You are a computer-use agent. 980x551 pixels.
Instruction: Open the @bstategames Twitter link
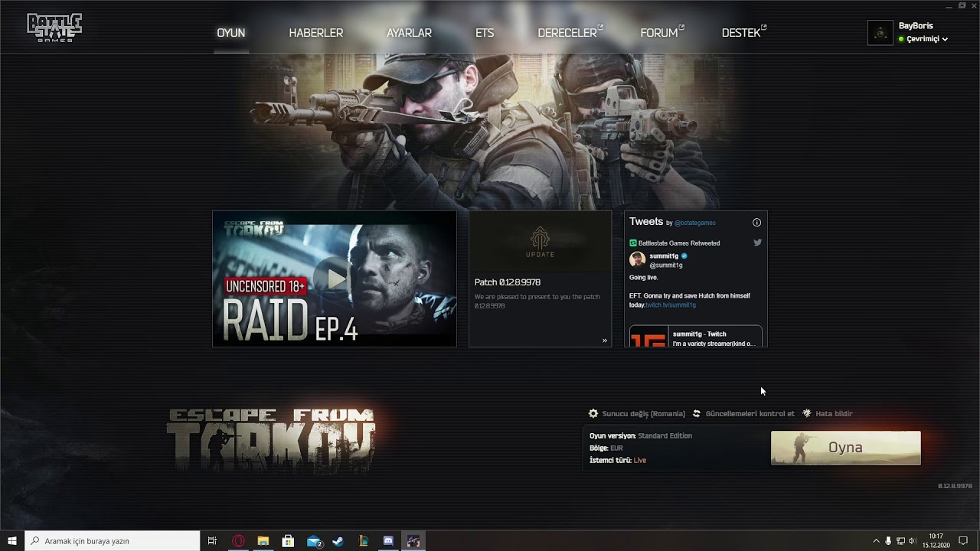click(695, 223)
